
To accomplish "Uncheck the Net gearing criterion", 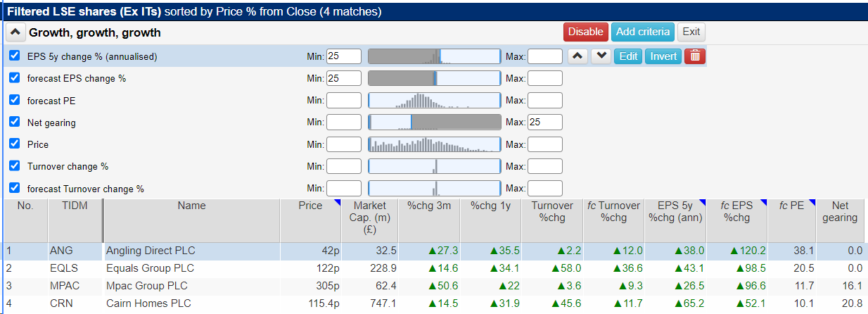I will click(15, 123).
